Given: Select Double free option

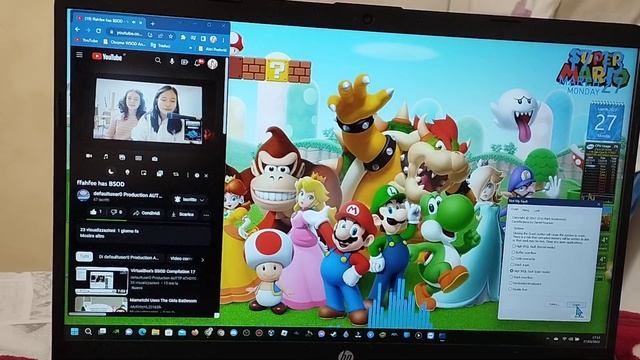Looking at the screenshot, I should [518, 289].
